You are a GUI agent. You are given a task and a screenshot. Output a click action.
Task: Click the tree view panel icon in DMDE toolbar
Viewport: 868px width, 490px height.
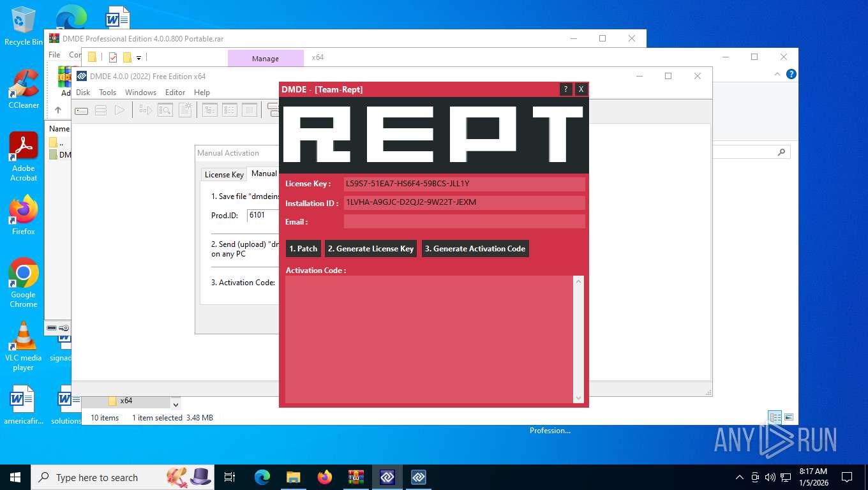coord(209,110)
